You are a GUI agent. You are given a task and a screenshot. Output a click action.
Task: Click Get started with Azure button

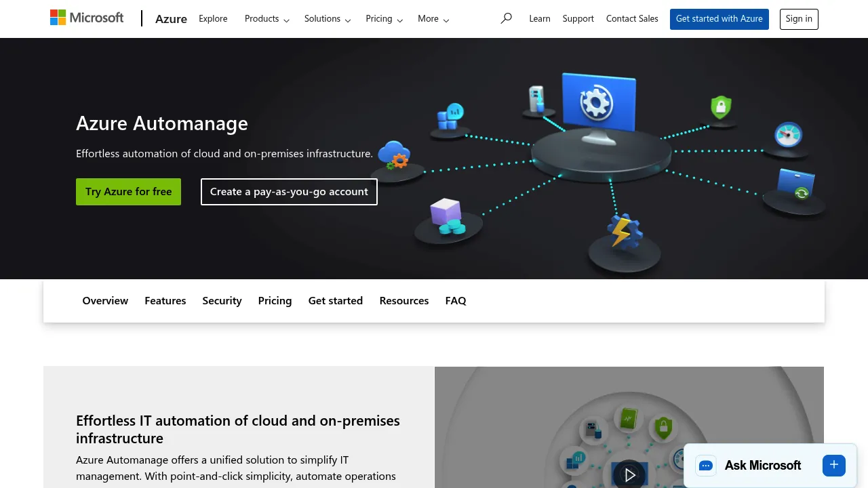pos(719,19)
